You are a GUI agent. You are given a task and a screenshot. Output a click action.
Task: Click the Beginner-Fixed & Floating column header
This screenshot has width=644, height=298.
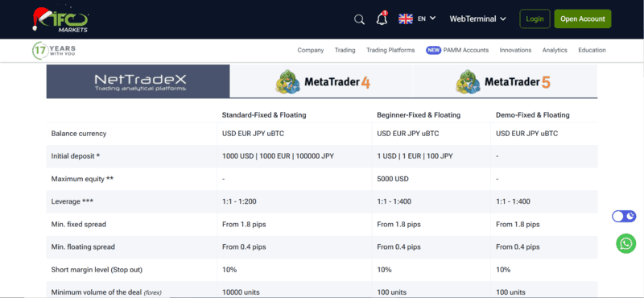(x=419, y=115)
